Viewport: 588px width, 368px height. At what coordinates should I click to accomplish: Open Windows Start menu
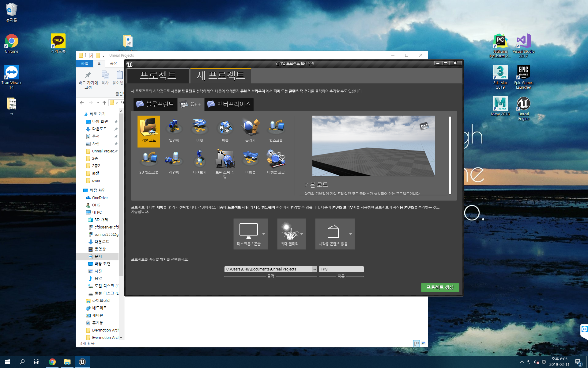coord(7,362)
